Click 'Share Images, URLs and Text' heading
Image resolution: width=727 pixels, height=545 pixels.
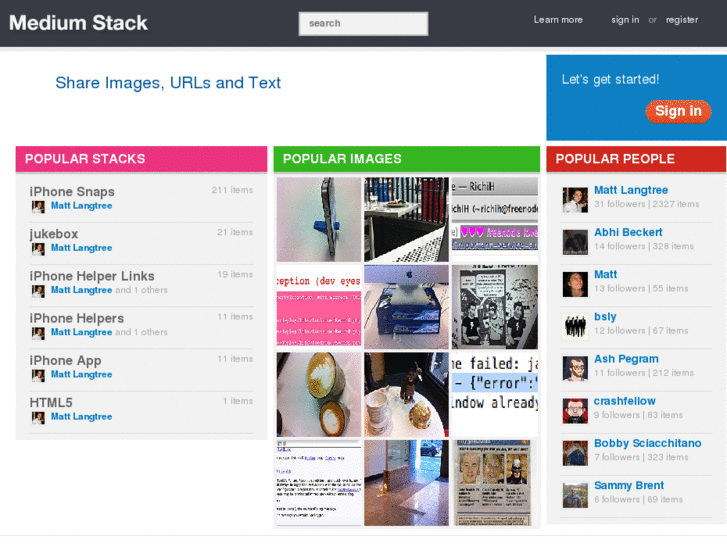168,83
